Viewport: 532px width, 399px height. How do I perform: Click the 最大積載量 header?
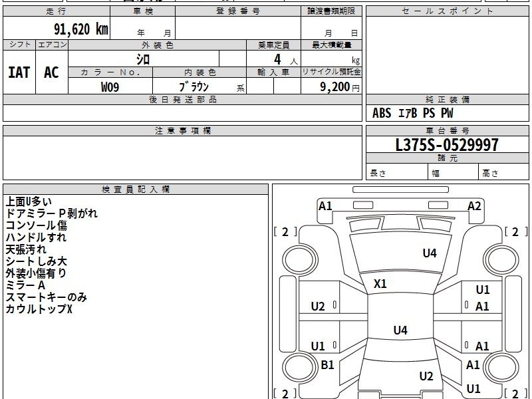(331, 45)
